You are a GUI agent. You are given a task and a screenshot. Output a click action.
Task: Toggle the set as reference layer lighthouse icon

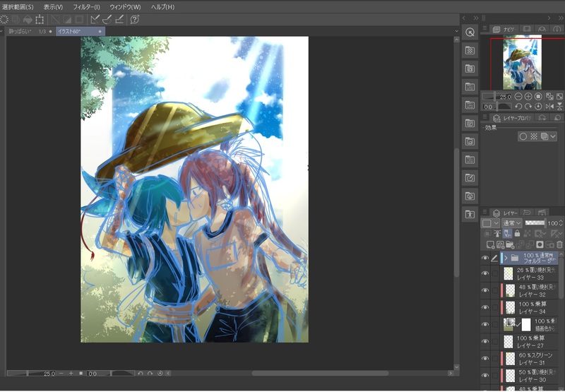[497, 234]
